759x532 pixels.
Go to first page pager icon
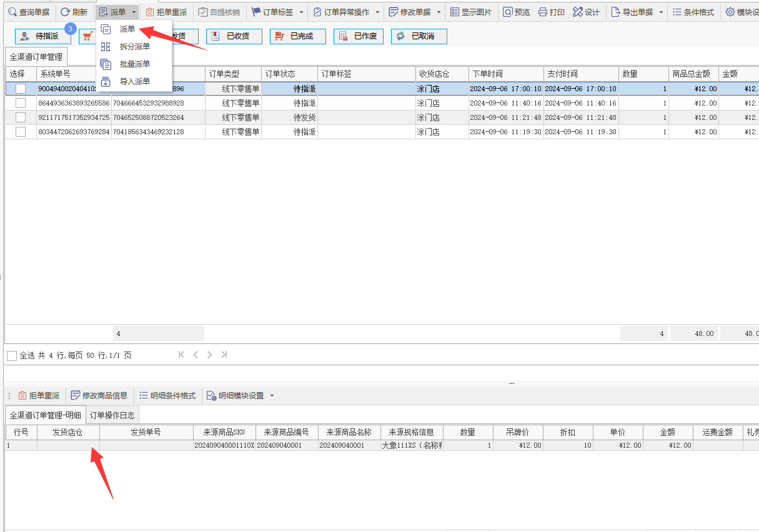pyautogui.click(x=181, y=355)
